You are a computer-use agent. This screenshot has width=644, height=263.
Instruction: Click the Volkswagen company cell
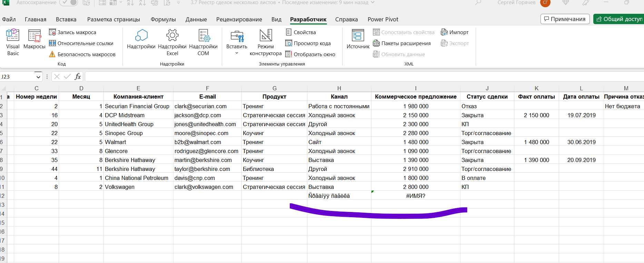point(138,187)
